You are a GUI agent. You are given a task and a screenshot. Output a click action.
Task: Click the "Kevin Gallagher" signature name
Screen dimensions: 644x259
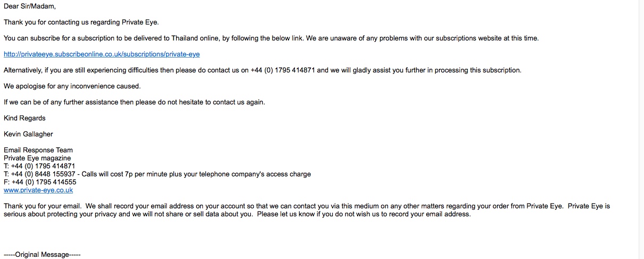pos(28,134)
